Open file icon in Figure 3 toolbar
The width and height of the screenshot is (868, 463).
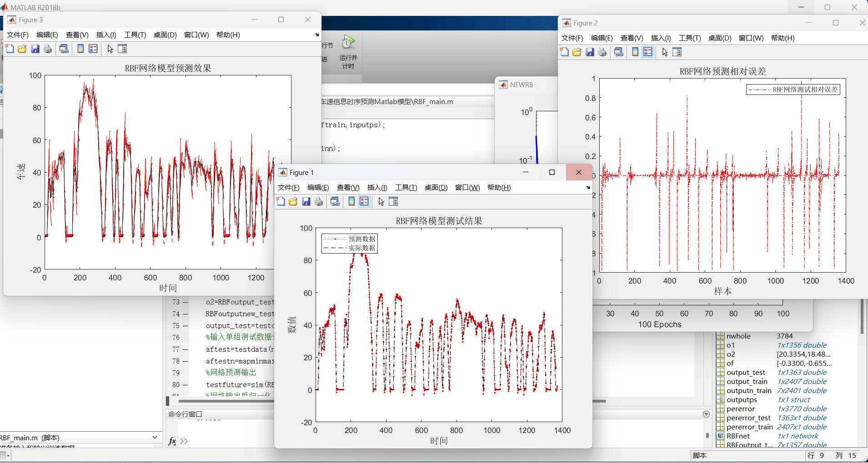[22, 49]
